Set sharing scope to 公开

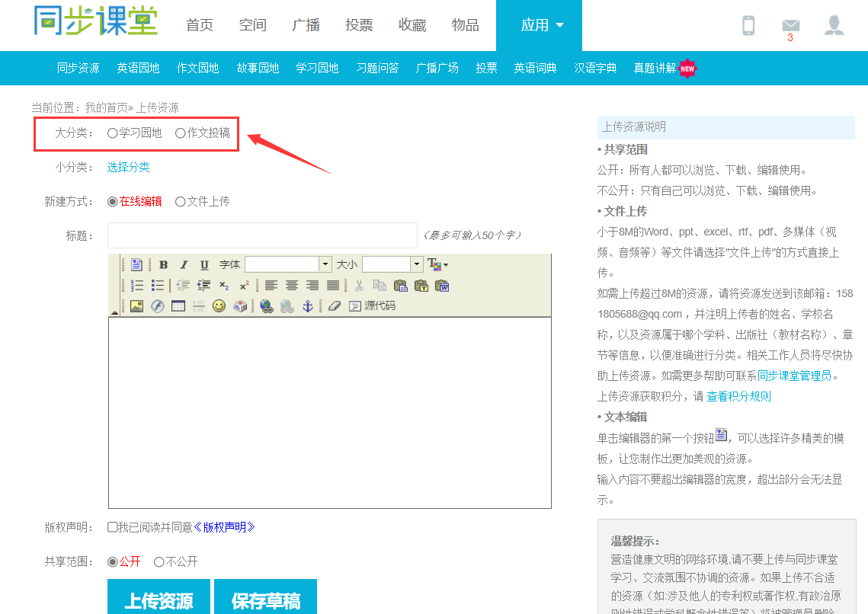pos(112,562)
